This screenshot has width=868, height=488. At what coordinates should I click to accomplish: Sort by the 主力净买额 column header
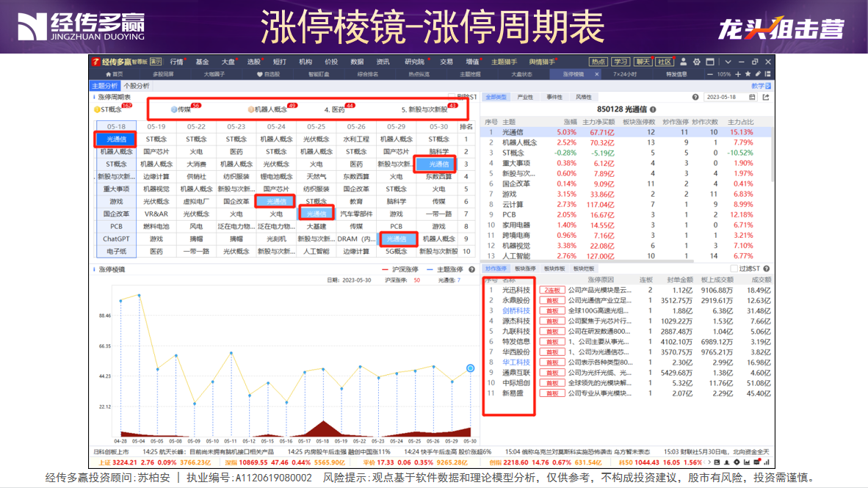coord(598,122)
